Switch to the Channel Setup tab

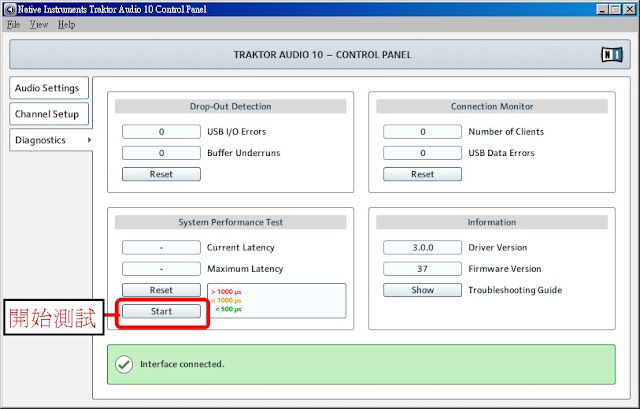[49, 114]
